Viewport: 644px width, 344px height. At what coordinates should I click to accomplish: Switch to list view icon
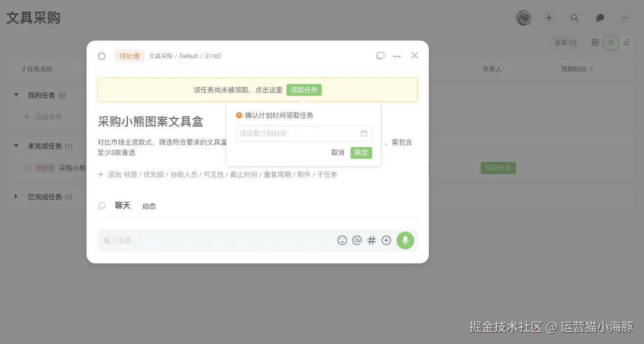(x=611, y=43)
